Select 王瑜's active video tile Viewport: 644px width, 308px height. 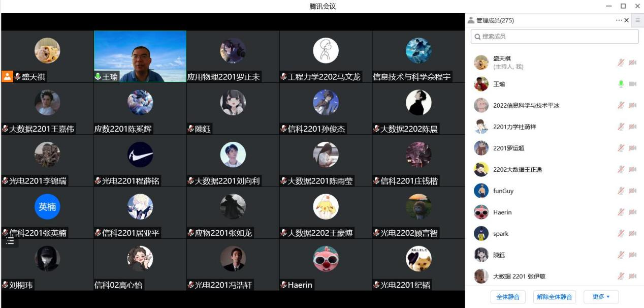tap(140, 56)
